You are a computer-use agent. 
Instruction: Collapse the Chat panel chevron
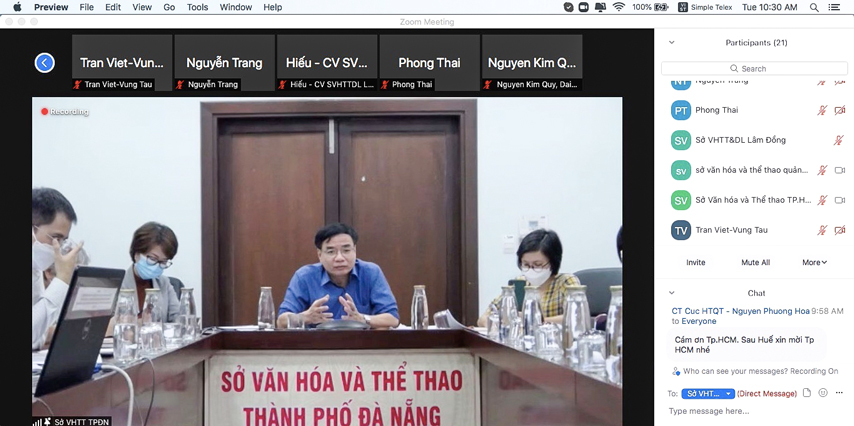pos(672,293)
